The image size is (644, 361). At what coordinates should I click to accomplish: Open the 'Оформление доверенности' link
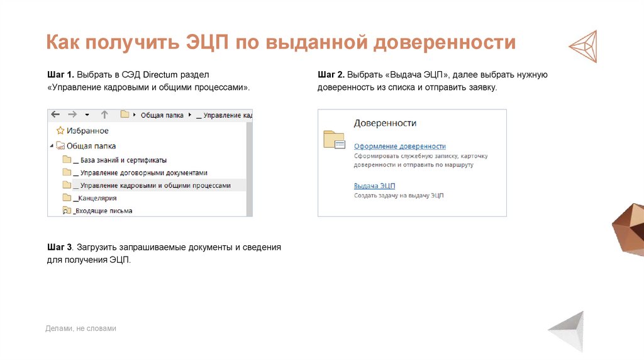pyautogui.click(x=399, y=146)
